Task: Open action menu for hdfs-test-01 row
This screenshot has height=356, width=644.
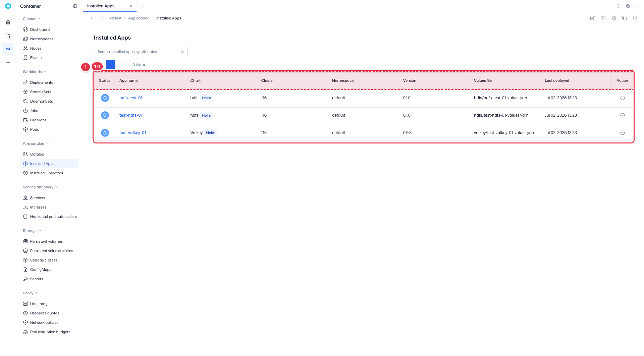Action: [x=623, y=98]
